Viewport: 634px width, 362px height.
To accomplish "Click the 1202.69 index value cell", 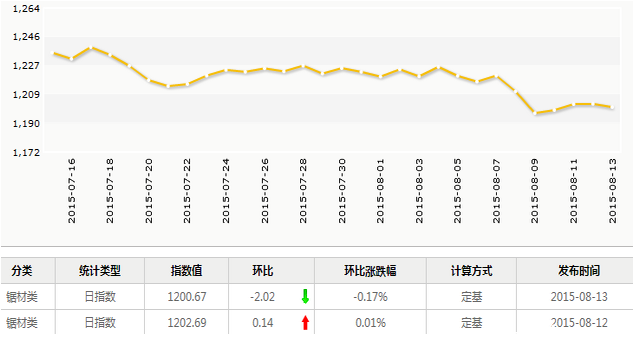I will [187, 323].
